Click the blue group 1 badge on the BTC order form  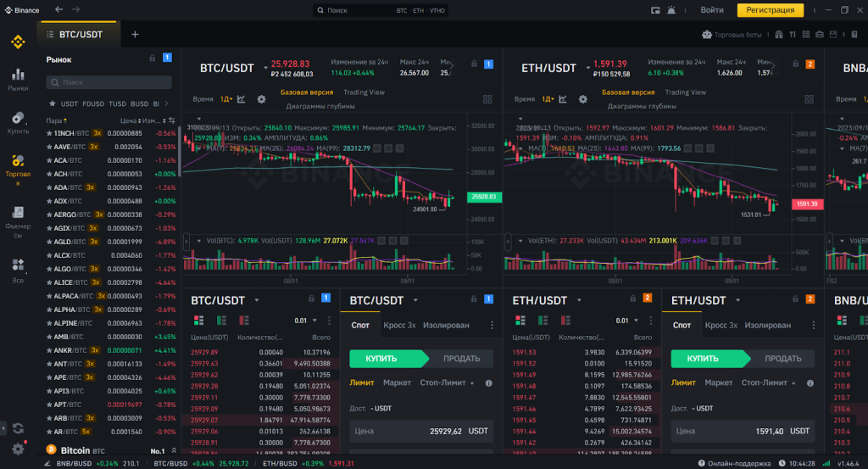pos(488,299)
